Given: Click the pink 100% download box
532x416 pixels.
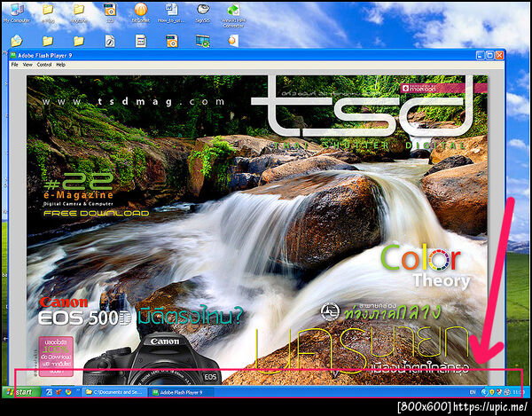Looking at the screenshot, I should pyautogui.click(x=56, y=357).
